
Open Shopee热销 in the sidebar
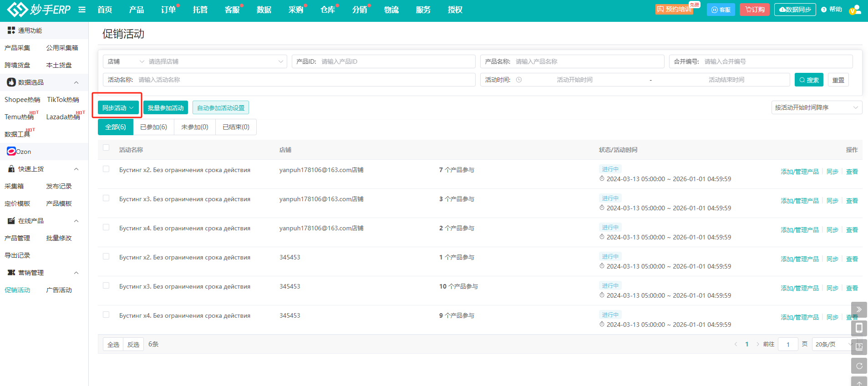(x=22, y=100)
